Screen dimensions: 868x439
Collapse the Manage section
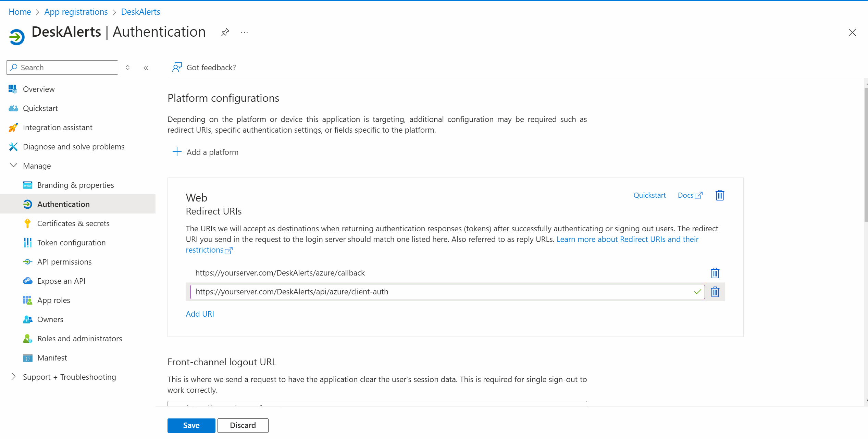14,166
